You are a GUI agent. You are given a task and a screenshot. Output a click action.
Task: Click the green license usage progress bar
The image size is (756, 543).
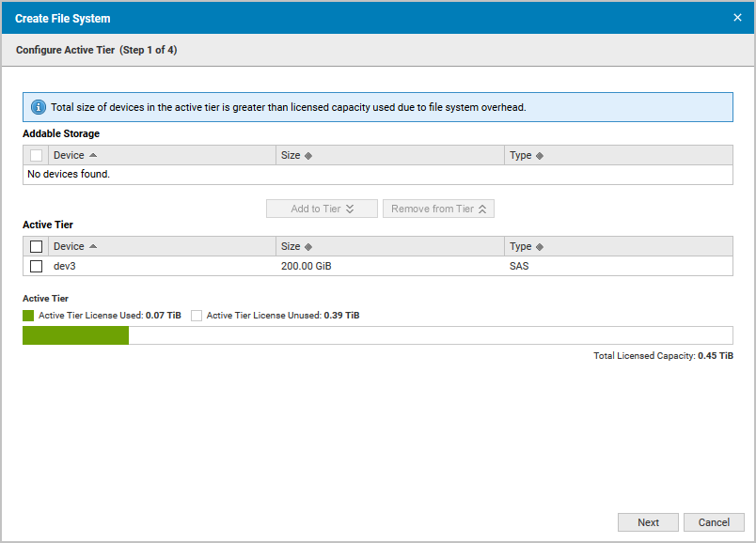[75, 334]
